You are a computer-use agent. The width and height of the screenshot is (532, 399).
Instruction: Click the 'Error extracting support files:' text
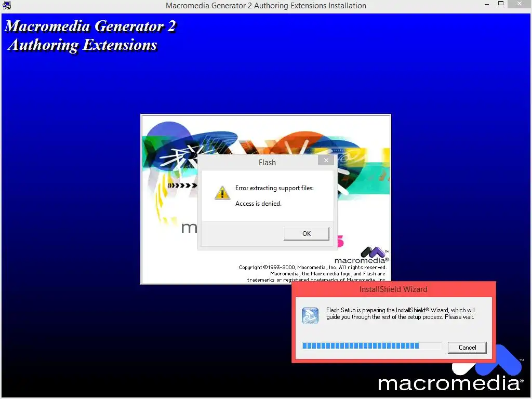274,188
